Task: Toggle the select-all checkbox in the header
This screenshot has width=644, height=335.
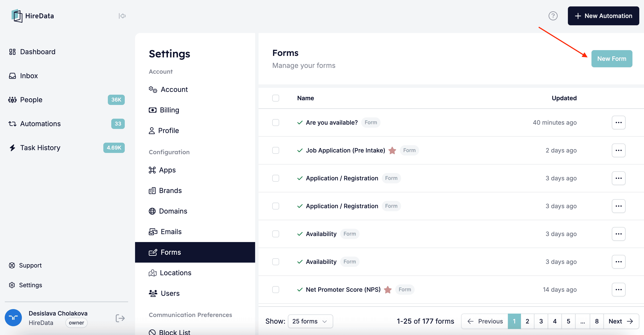Action: point(275,98)
